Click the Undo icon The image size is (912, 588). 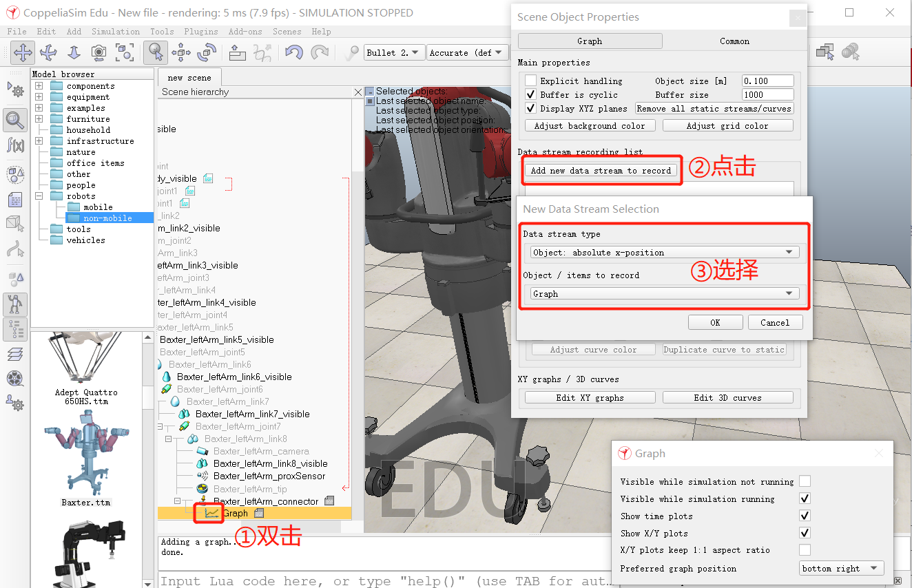[x=293, y=52]
